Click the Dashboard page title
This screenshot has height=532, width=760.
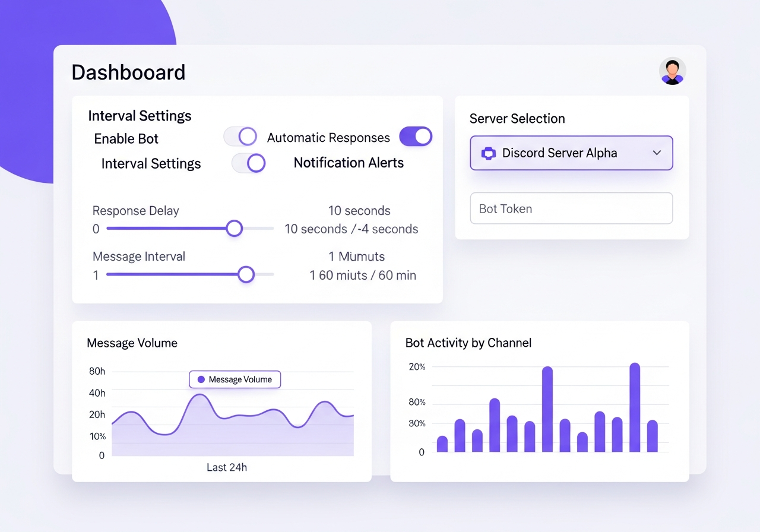click(x=128, y=72)
